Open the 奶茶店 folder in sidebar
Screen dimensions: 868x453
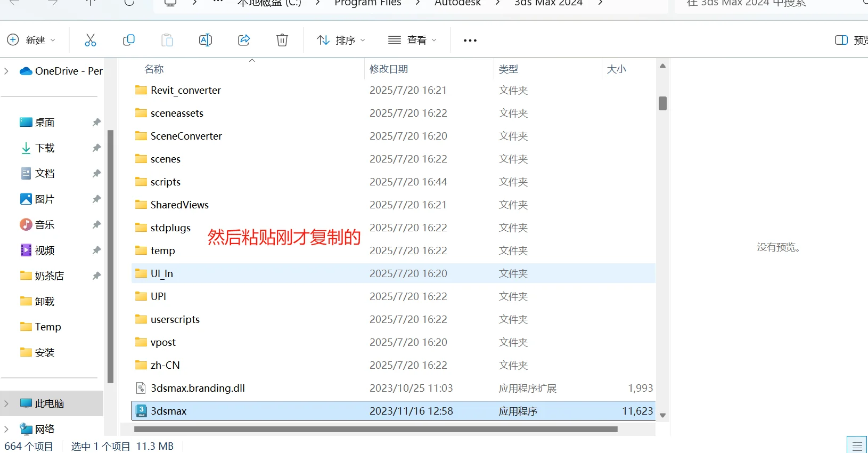[42, 276]
